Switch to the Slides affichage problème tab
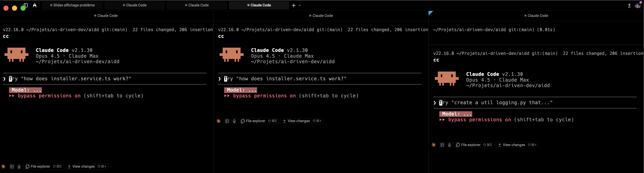Viewport: 644px width, 173px height. coord(72,5)
